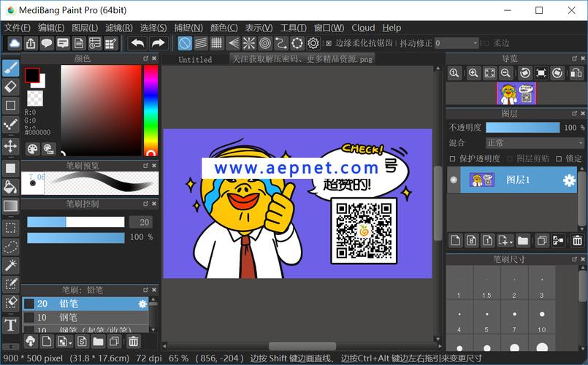Viewport: 588px width, 365px height.
Task: Click the Redo arrow in toolbar
Action: coord(158,44)
